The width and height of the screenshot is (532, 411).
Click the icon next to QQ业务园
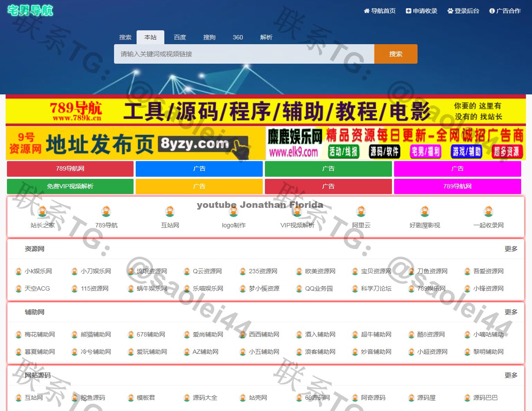(x=299, y=289)
